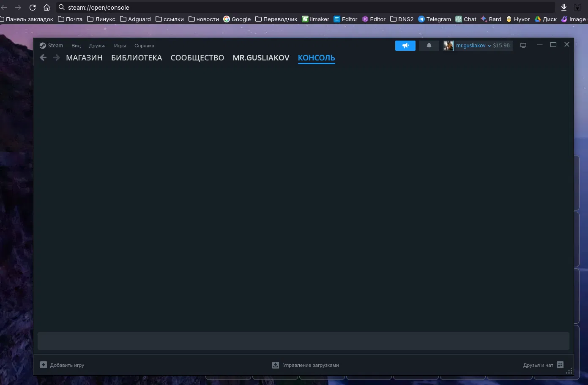The width and height of the screenshot is (588, 385).
Task: Open the limaker bookmark
Action: coord(315,19)
